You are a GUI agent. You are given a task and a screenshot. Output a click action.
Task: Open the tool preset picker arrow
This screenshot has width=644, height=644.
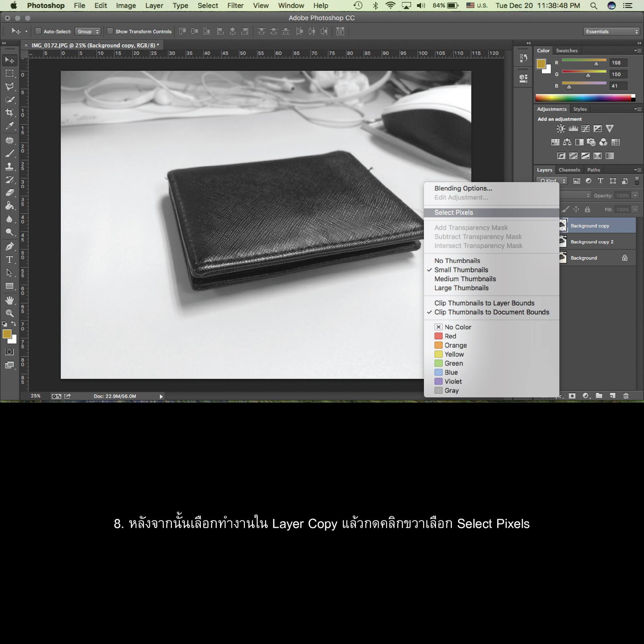coord(26,31)
